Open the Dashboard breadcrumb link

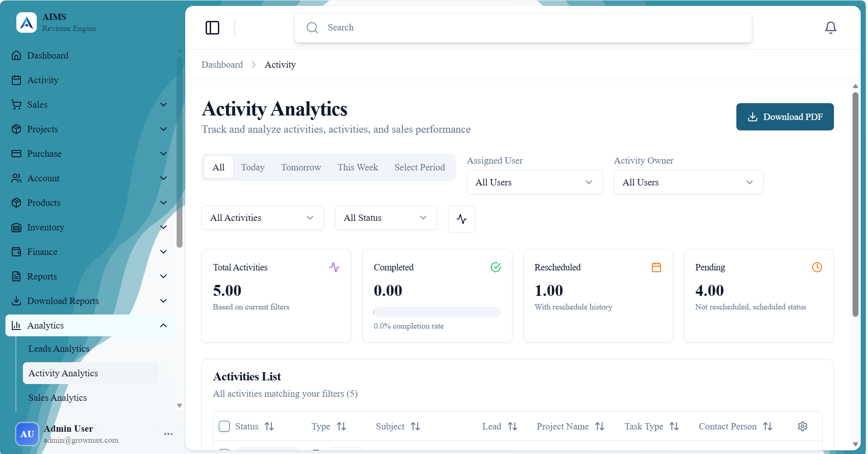222,65
